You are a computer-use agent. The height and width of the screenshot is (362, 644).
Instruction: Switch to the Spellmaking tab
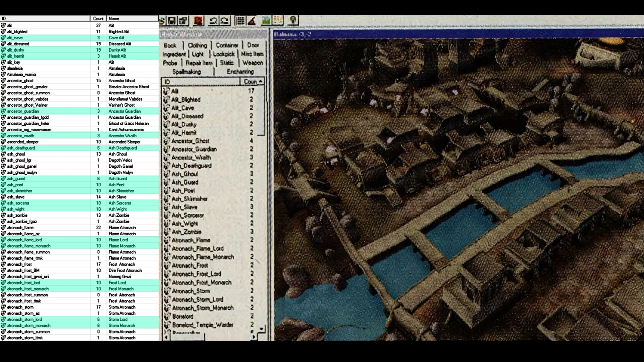click(x=186, y=72)
